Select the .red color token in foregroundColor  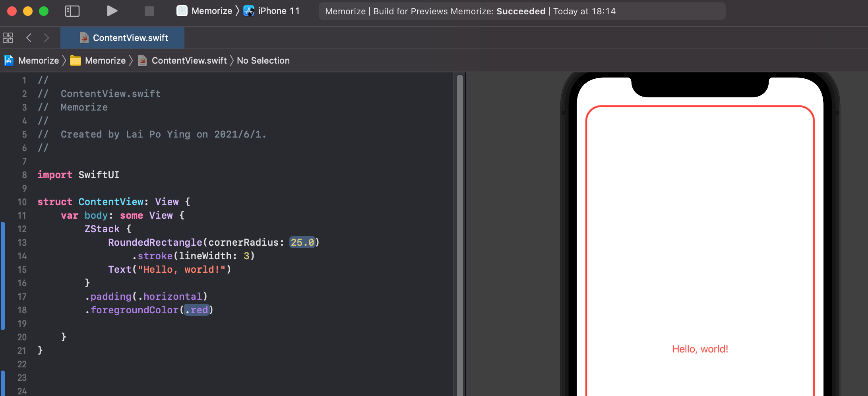[x=196, y=310]
